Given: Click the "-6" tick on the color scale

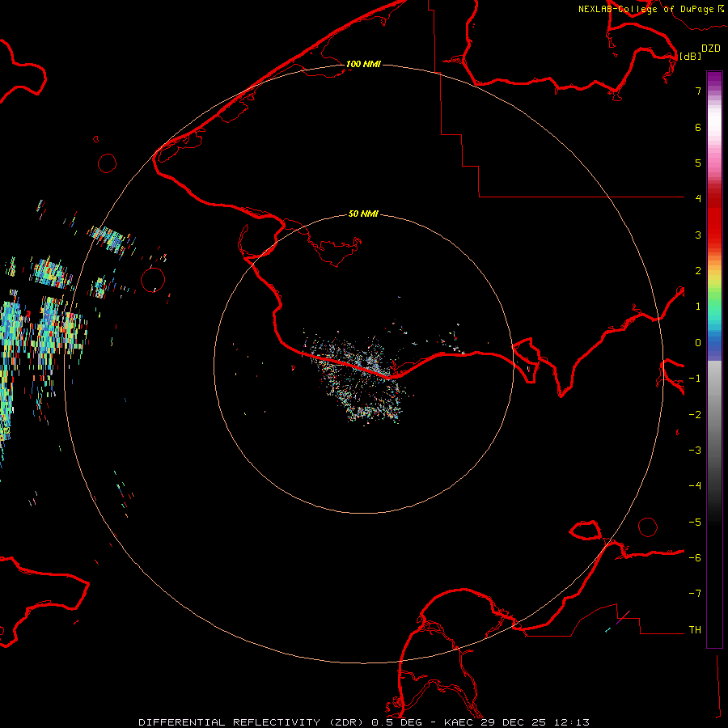Looking at the screenshot, I should [695, 558].
